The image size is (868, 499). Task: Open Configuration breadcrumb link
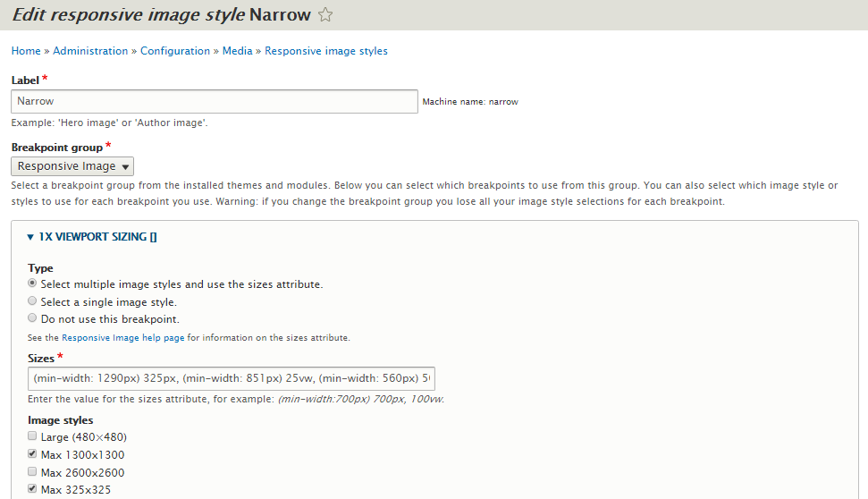coord(175,51)
